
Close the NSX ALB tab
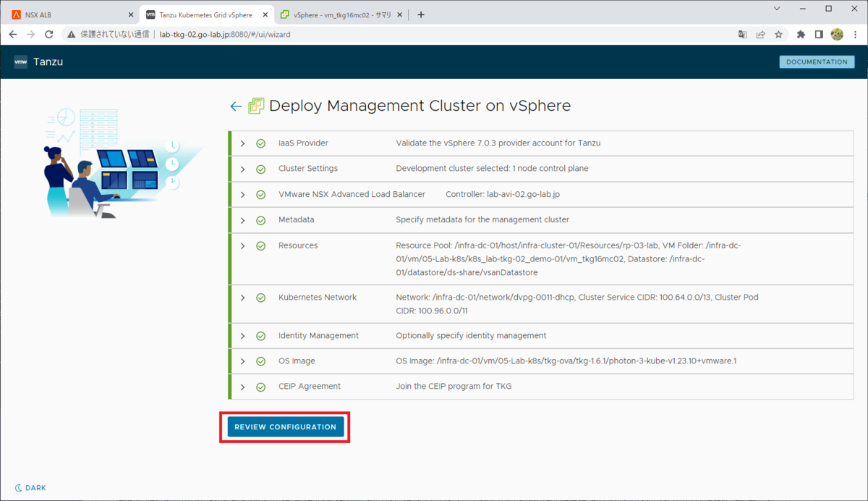click(131, 14)
